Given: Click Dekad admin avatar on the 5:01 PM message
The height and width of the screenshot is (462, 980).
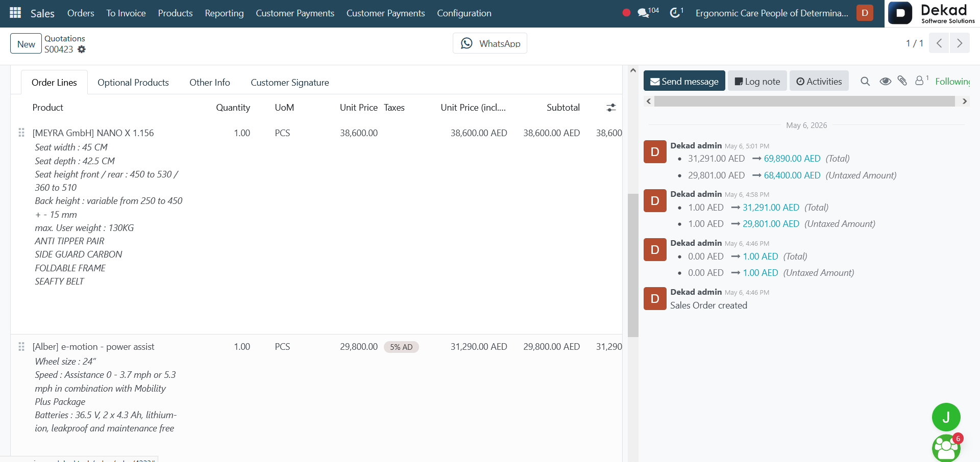Looking at the screenshot, I should click(x=655, y=152).
